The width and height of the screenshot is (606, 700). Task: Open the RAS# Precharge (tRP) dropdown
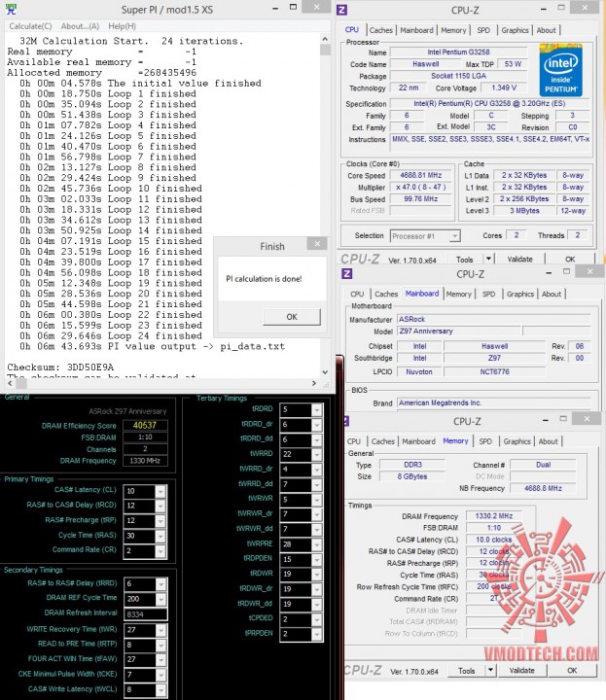(x=160, y=521)
